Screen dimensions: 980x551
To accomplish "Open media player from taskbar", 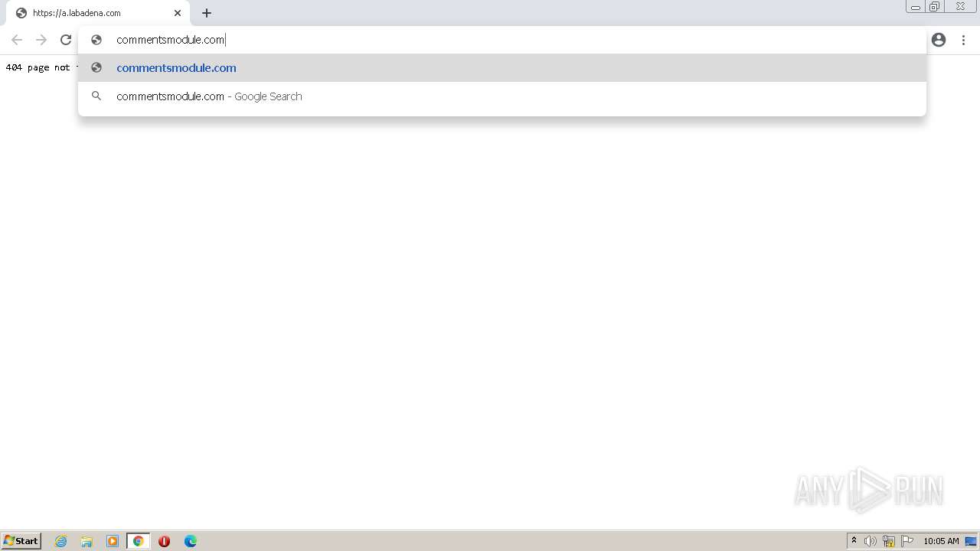I will pyautogui.click(x=113, y=541).
